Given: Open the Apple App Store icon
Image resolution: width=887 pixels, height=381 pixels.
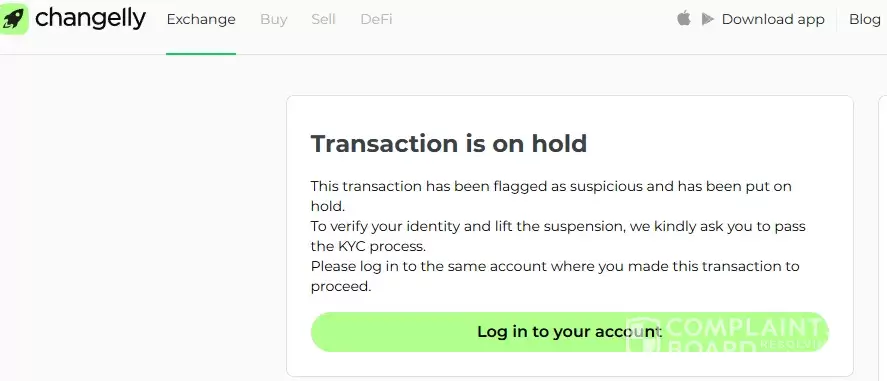Looking at the screenshot, I should coord(684,19).
